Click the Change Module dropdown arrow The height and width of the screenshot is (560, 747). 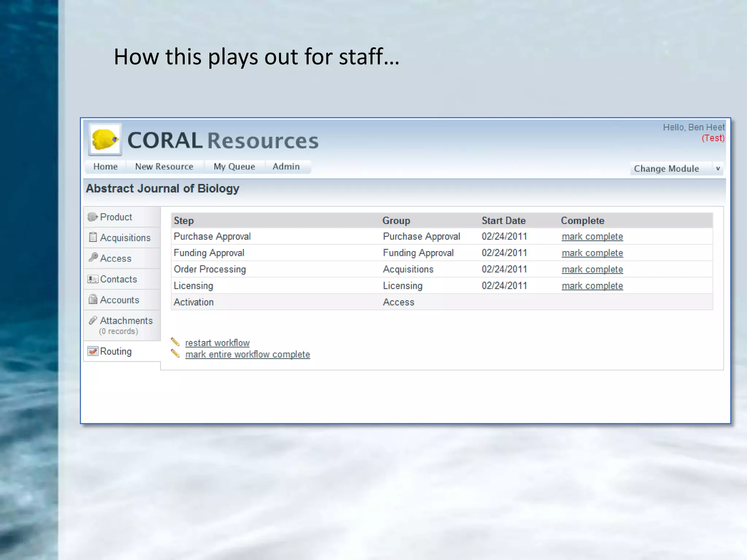click(717, 169)
